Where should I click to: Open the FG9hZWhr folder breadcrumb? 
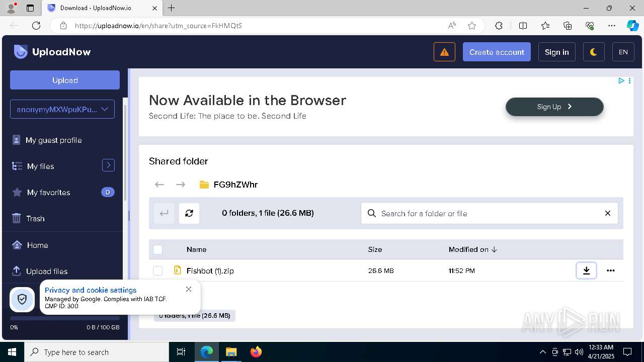235,185
